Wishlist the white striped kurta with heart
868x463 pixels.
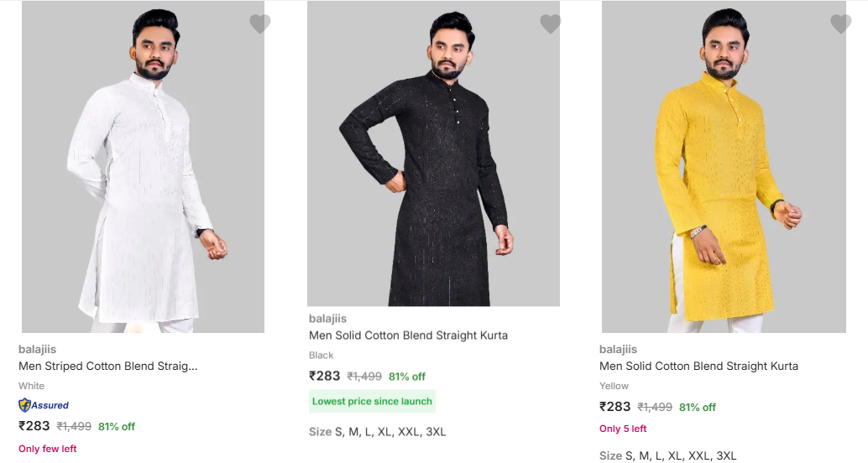[260, 24]
